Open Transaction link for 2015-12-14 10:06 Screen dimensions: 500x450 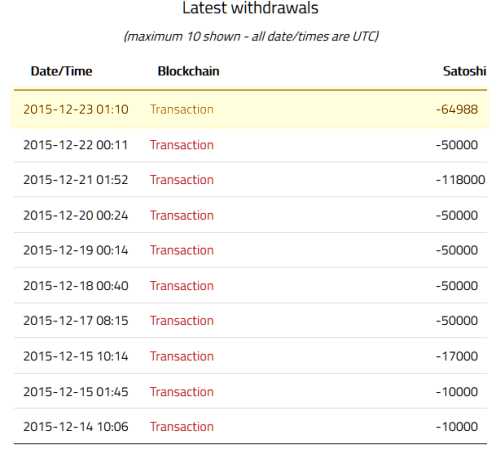tap(182, 426)
